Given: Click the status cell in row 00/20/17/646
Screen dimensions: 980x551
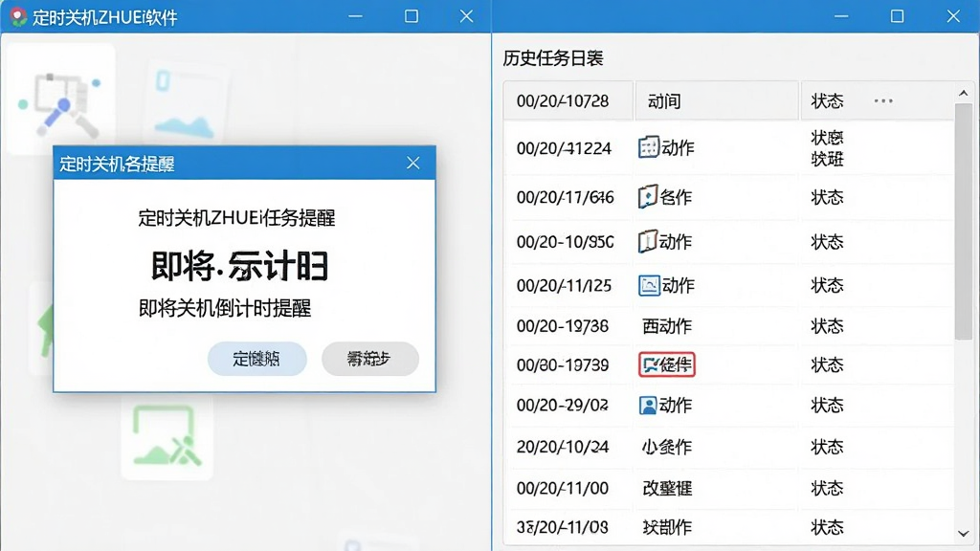Looking at the screenshot, I should [x=827, y=197].
